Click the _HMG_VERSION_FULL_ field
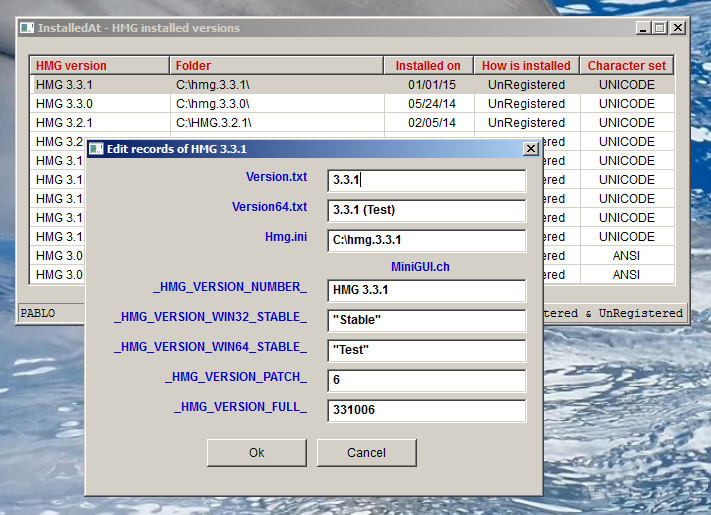This screenshot has height=515, width=711. (426, 410)
